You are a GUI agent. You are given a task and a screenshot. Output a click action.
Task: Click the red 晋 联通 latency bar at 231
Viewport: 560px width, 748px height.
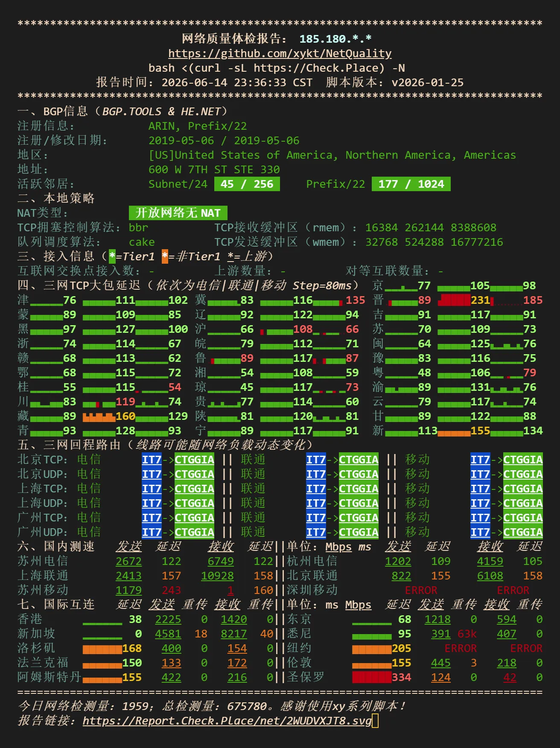455,300
